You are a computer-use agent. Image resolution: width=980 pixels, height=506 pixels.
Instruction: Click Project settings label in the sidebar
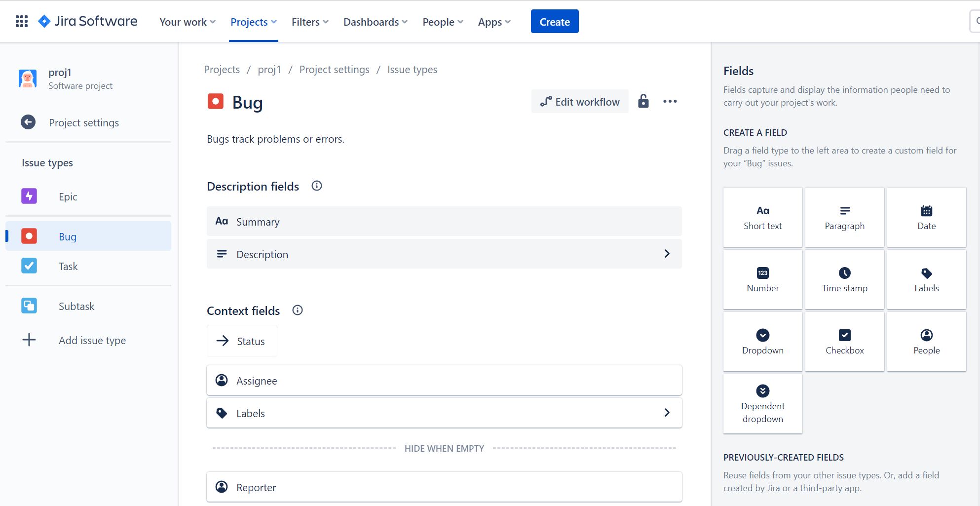click(x=84, y=122)
